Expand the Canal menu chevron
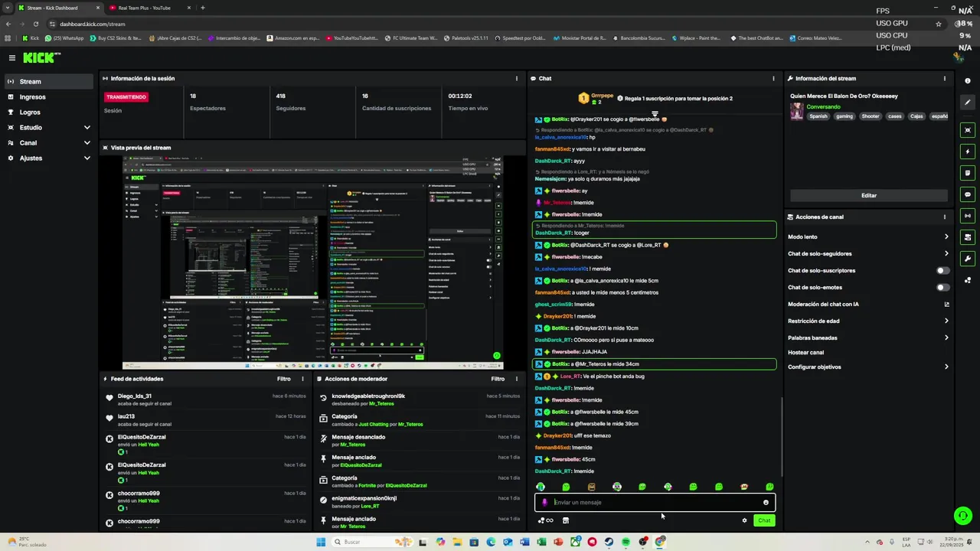This screenshot has height=551, width=980. 87,143
